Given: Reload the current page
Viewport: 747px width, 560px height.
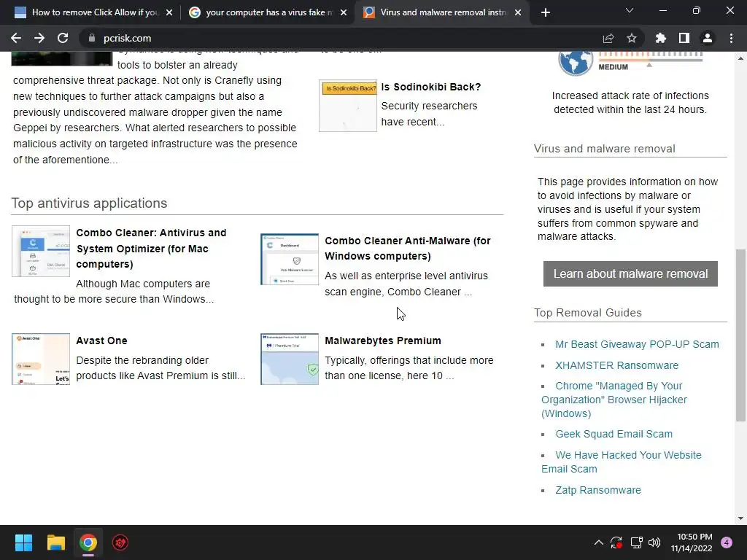Looking at the screenshot, I should [x=63, y=38].
